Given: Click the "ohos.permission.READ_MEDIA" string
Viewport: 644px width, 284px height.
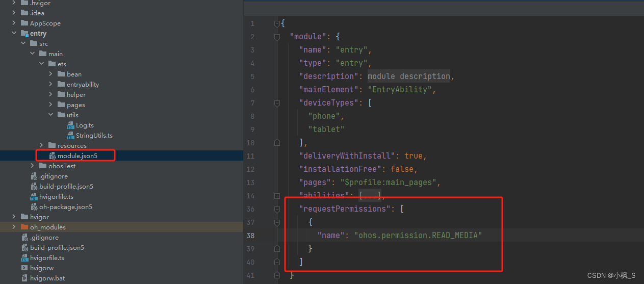Looking at the screenshot, I should (418, 235).
